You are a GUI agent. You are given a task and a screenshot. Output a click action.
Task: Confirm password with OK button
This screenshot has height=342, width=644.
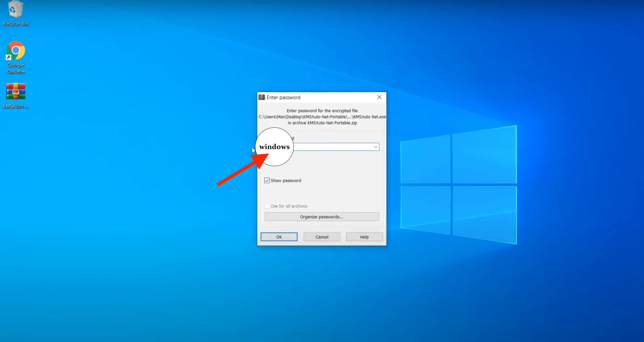point(279,237)
